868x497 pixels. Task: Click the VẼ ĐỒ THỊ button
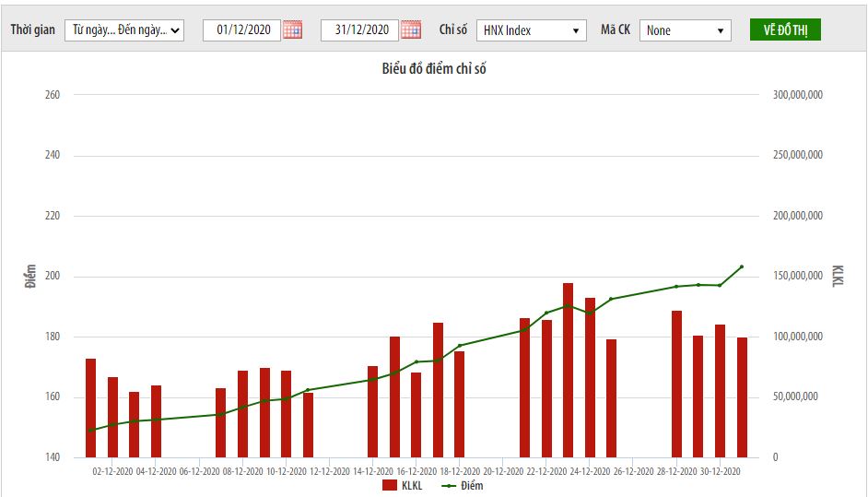click(785, 30)
